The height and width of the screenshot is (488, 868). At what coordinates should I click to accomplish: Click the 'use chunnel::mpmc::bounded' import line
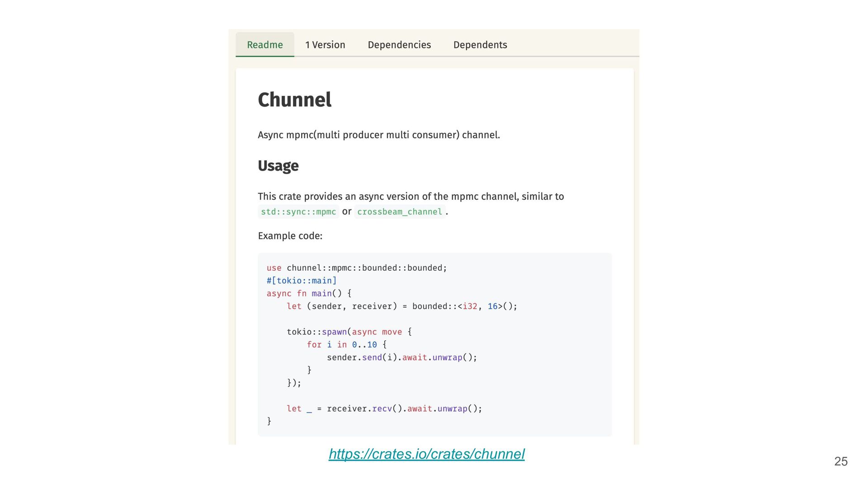(x=356, y=268)
